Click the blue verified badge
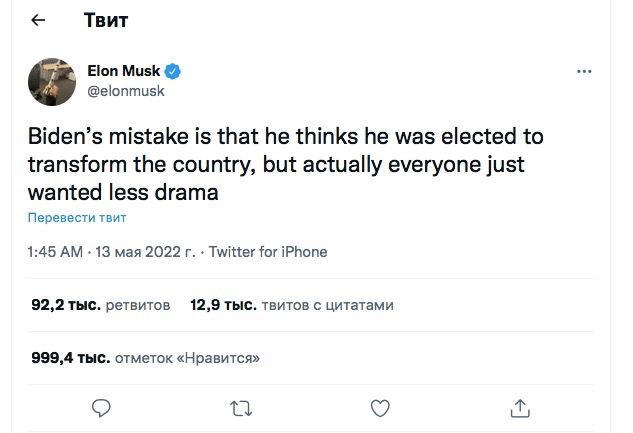 [173, 72]
